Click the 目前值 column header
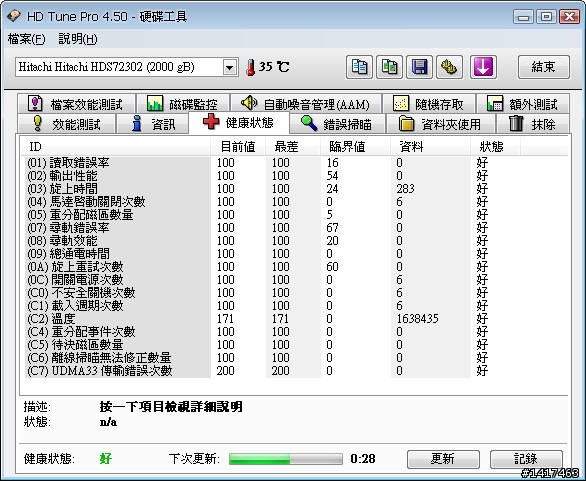 (238, 147)
